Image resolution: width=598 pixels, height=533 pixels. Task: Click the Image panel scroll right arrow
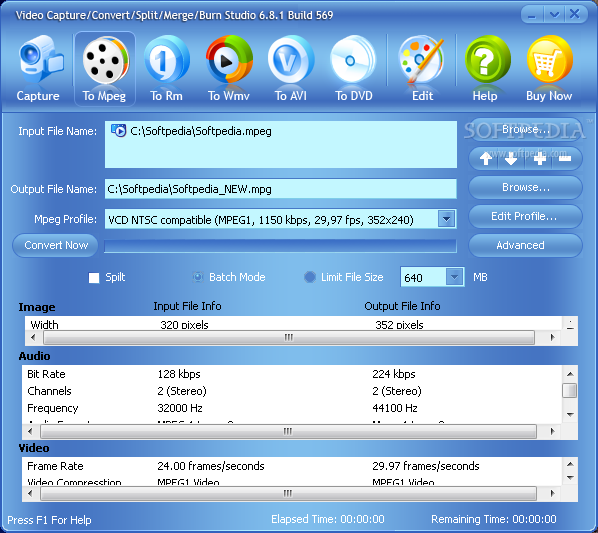click(552, 337)
